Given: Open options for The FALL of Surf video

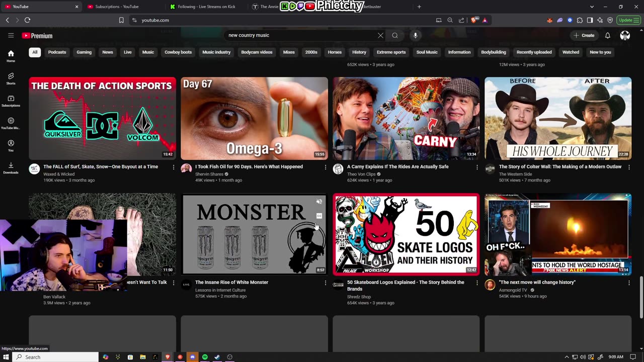Looking at the screenshot, I should pos(174,167).
